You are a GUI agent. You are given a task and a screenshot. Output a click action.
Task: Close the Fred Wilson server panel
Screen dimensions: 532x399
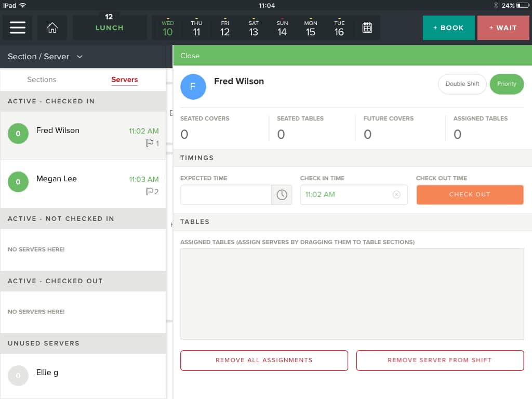190,56
